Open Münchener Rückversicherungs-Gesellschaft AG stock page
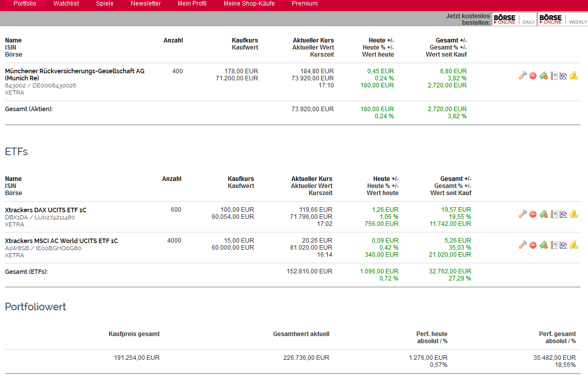Viewport: 588px width, 377px height. click(75, 75)
